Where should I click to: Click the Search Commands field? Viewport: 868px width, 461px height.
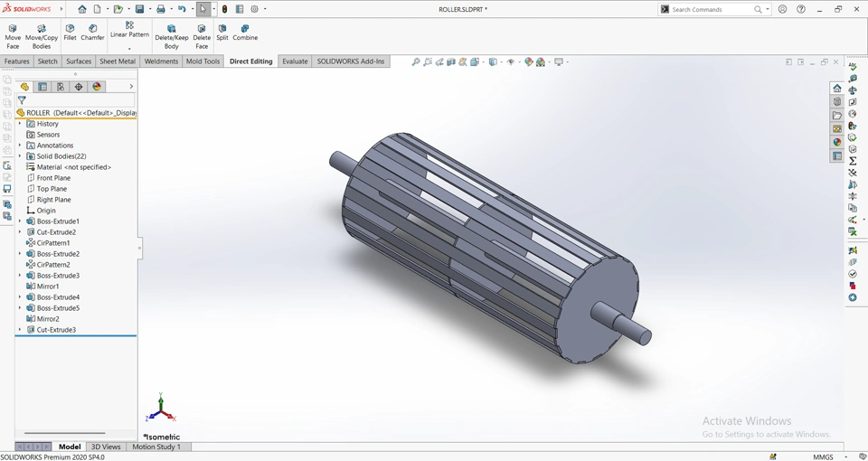pyautogui.click(x=712, y=9)
